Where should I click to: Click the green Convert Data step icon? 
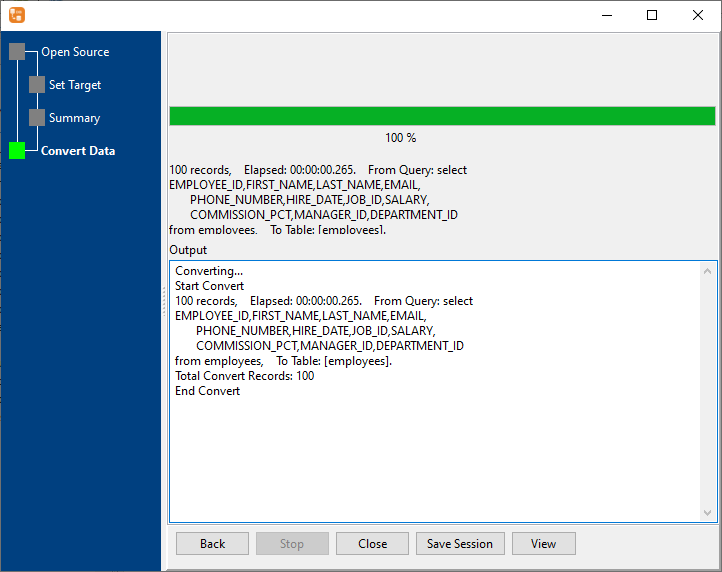(17, 151)
